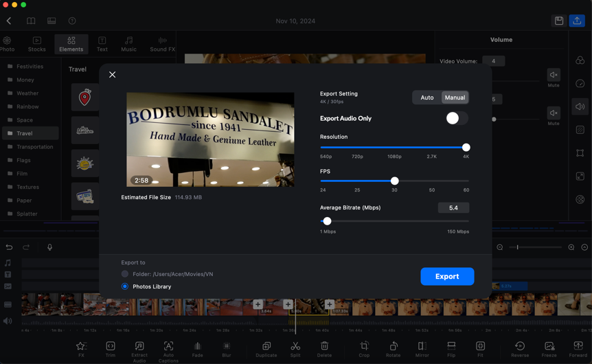Open the Sound FX tab
The width and height of the screenshot is (592, 364).
162,44
